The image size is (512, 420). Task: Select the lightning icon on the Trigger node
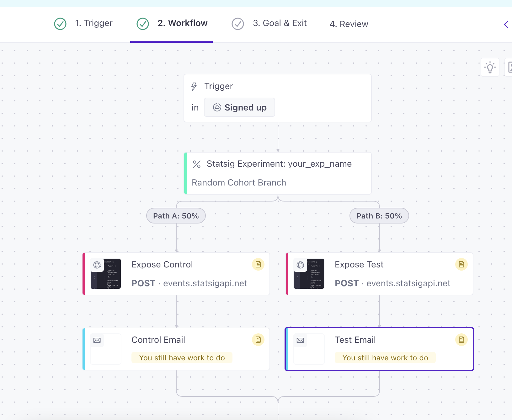tap(194, 86)
